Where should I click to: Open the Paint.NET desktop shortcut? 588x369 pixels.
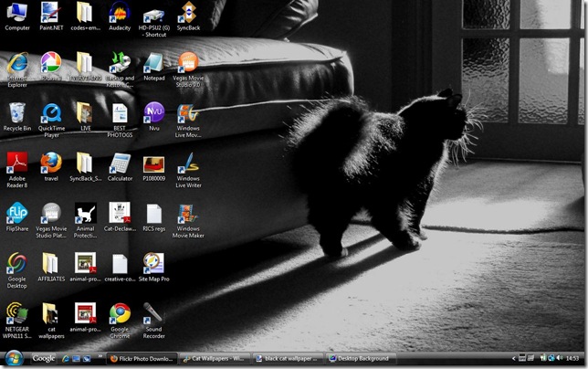pyautogui.click(x=51, y=13)
